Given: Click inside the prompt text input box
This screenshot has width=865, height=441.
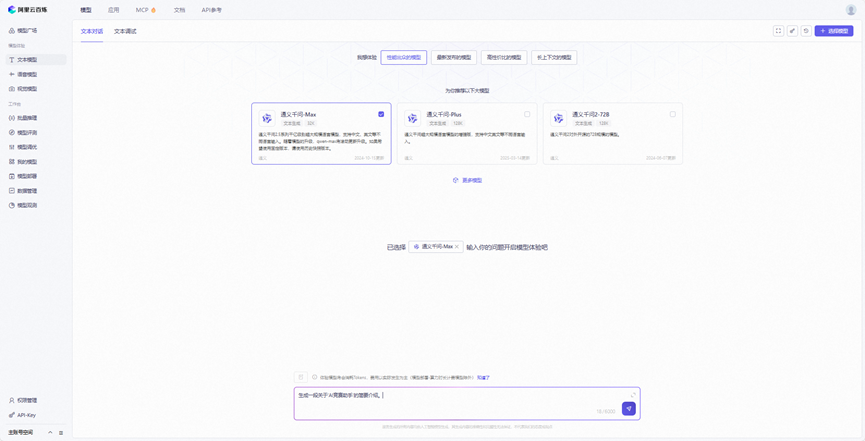Looking at the screenshot, I should coord(467,403).
